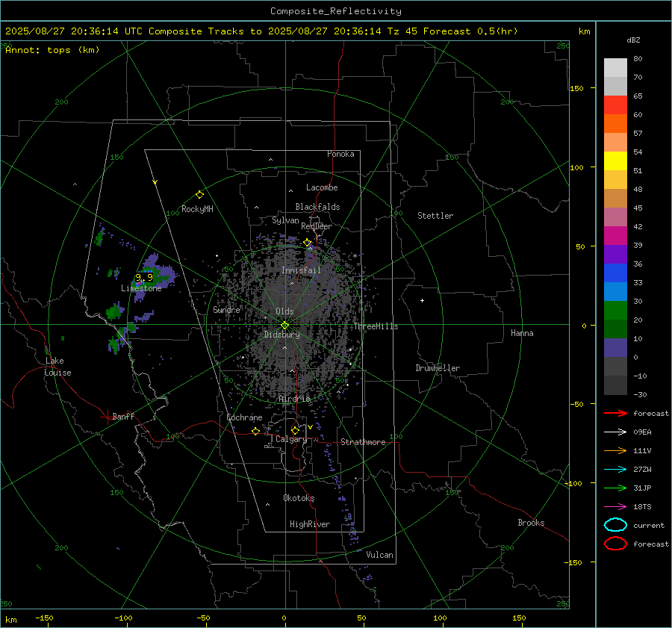Click the RockyMH location label
Image resolution: width=672 pixels, height=628 pixels.
click(x=197, y=209)
